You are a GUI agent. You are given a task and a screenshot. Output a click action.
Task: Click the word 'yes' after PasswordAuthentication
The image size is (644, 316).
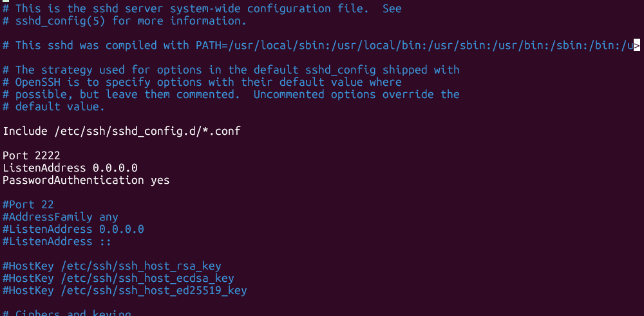click(160, 181)
